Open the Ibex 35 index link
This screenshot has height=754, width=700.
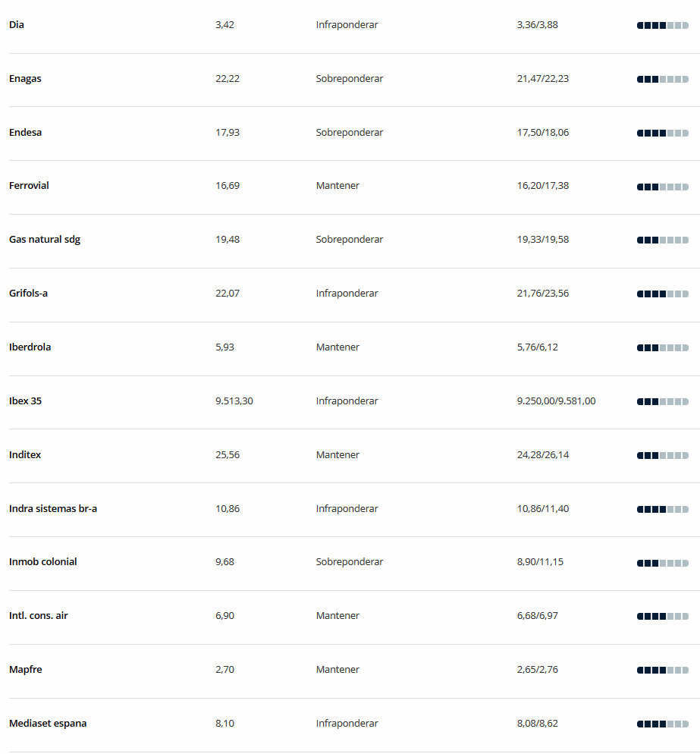26,401
